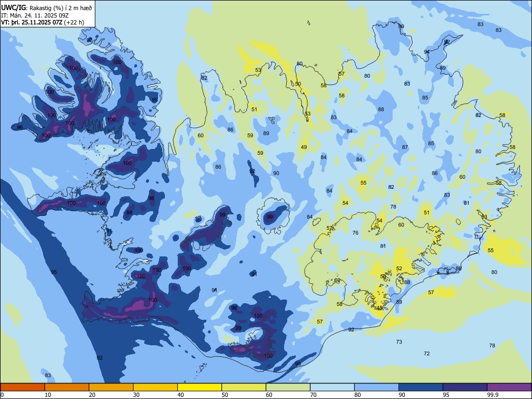Select the humidity value '52' on the map
Screen dimensions: 532x399
click(399, 268)
